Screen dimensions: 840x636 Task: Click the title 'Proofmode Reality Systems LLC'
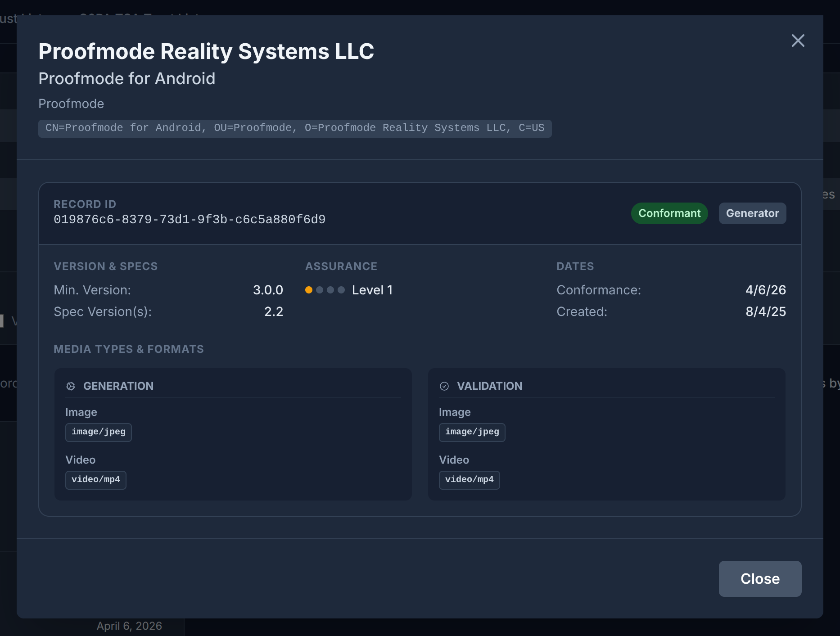(206, 51)
